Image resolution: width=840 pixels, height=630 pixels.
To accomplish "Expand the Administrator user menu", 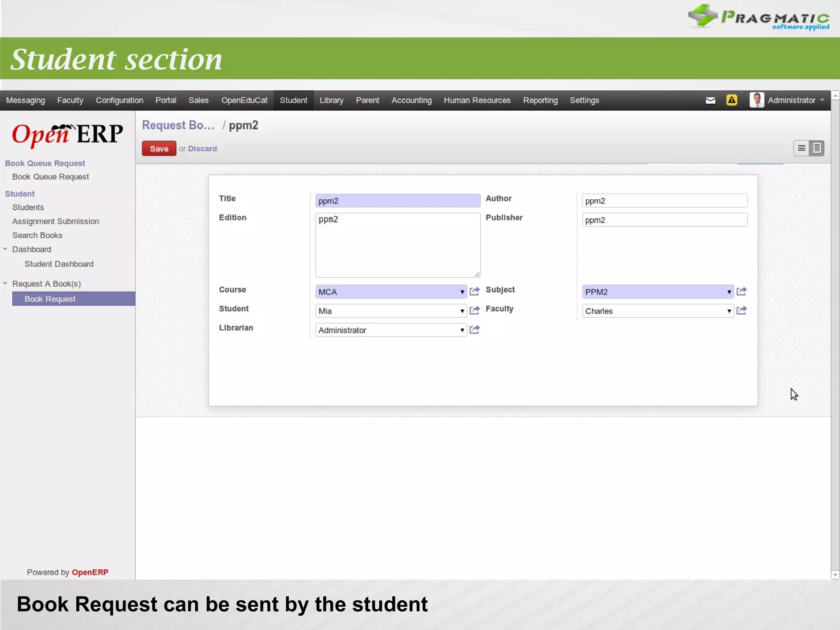I will tap(796, 100).
